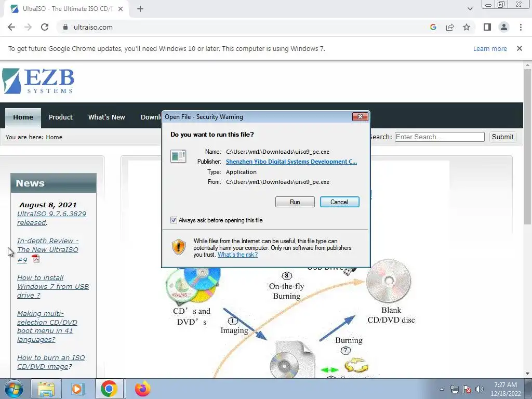Uncheck Always ask before opening this file
This screenshot has width=532, height=399.
click(x=174, y=220)
